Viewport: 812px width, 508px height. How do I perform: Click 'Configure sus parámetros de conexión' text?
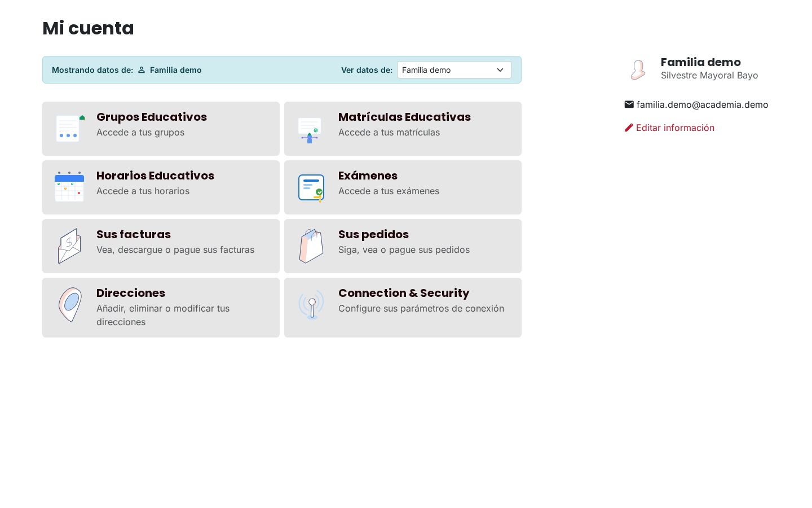tap(421, 308)
